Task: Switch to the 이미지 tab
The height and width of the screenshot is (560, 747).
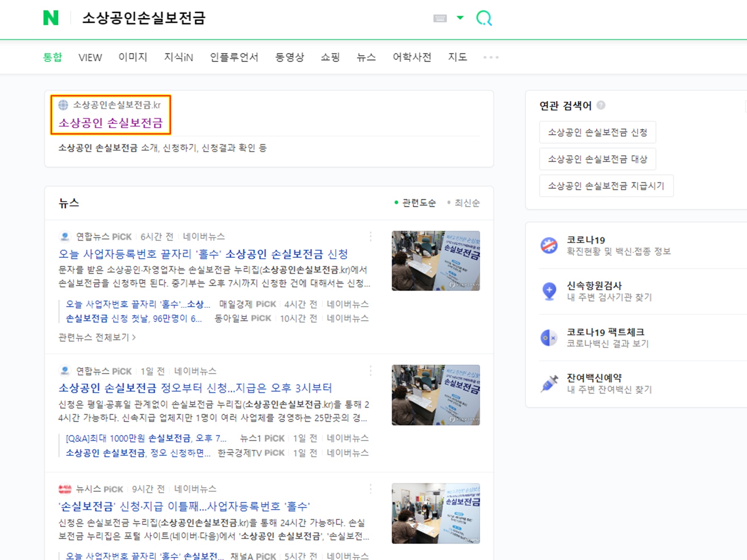Action: click(133, 57)
